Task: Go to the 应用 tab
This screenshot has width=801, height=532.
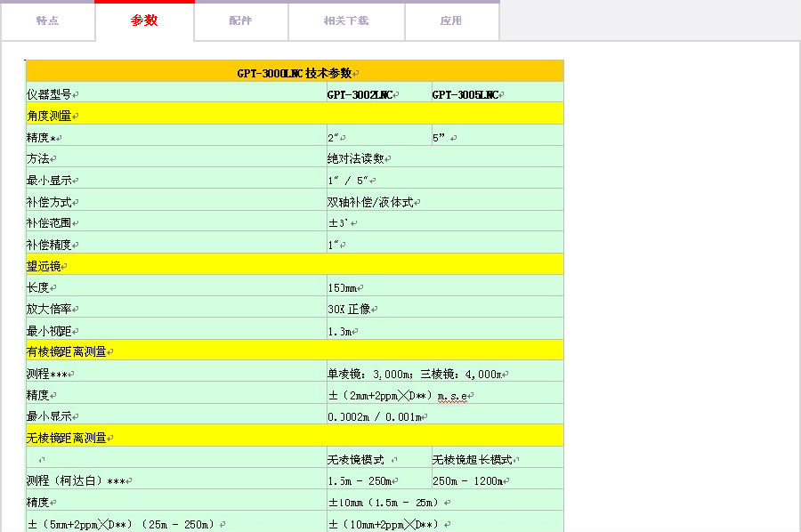Action: pos(451,20)
